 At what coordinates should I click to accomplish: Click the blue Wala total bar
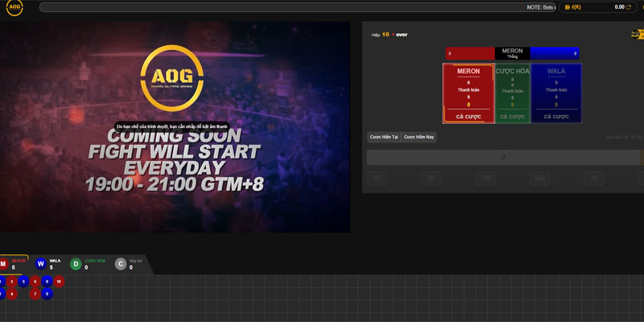555,53
